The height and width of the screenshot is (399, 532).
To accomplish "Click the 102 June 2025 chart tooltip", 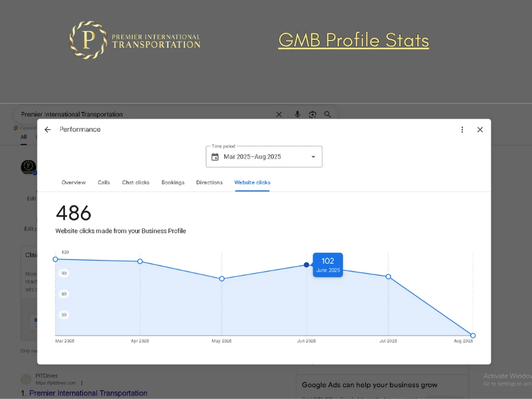I will click(328, 265).
